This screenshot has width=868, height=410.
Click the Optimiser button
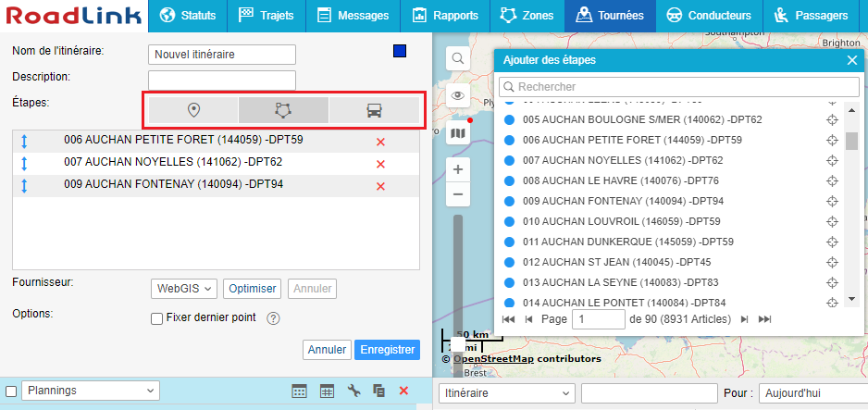[253, 288]
